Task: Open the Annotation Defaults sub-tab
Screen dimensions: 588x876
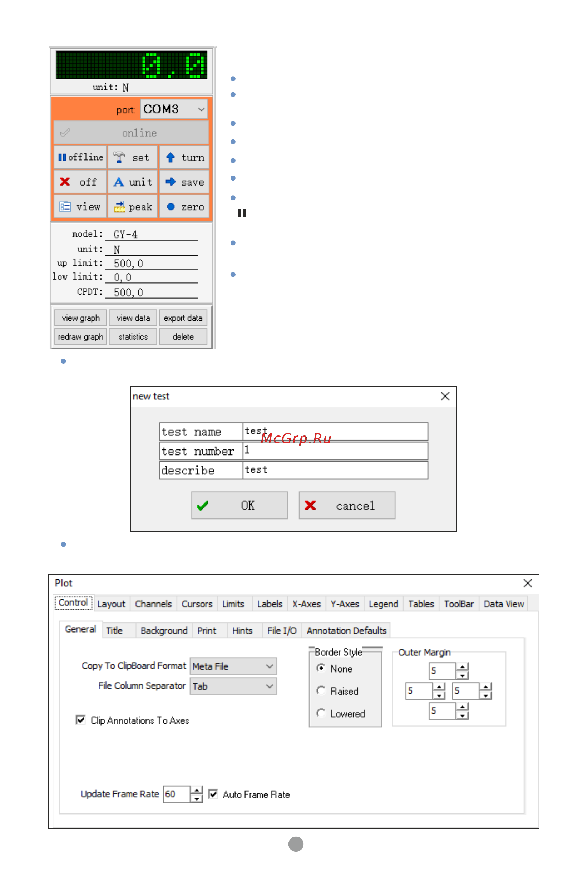Action: pyautogui.click(x=346, y=630)
